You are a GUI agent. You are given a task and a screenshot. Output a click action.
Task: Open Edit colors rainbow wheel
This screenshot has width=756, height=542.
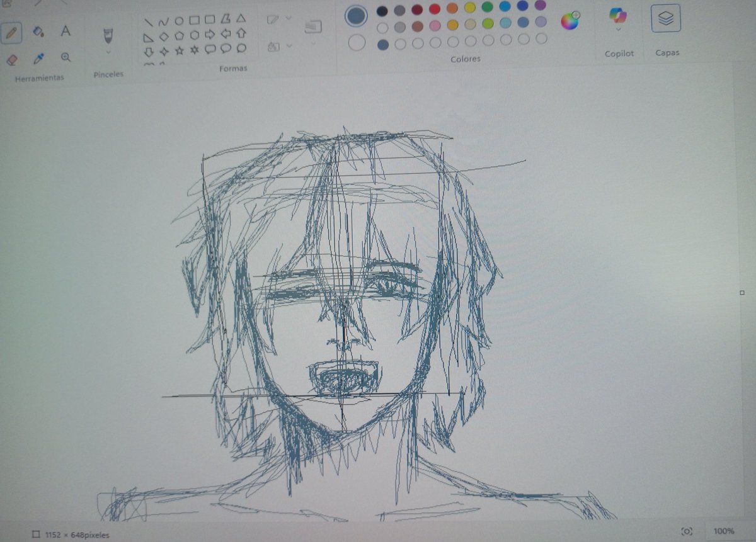pyautogui.click(x=570, y=21)
